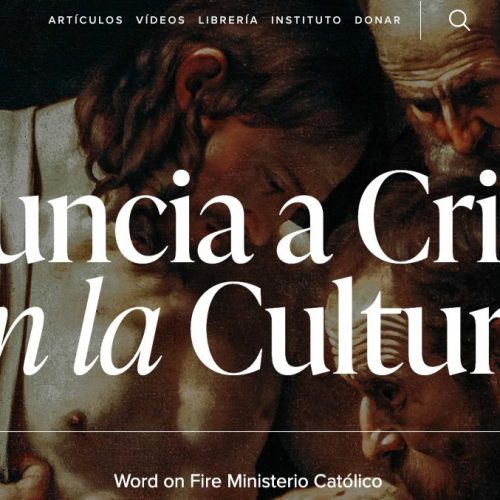Open the INSTITUTO navigation link
This screenshot has width=500, height=500.
pyautogui.click(x=306, y=20)
